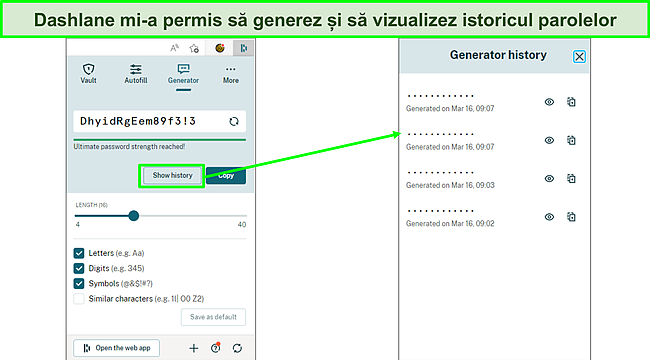Viewport: 650px width, 360px height.
Task: Click the sync icon in bottom bar
Action: click(237, 348)
